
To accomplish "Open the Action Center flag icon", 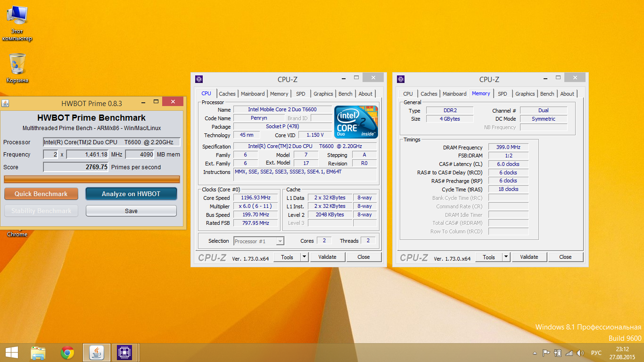I will [546, 353].
